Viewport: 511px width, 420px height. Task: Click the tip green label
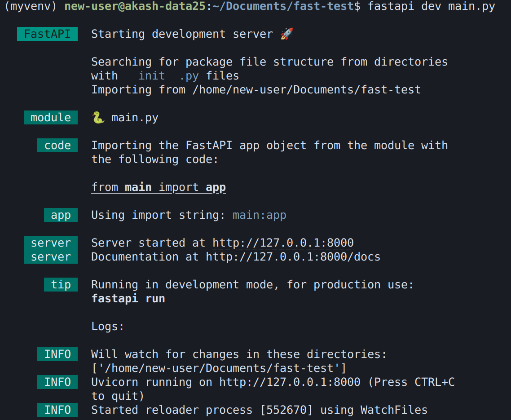[x=61, y=285]
